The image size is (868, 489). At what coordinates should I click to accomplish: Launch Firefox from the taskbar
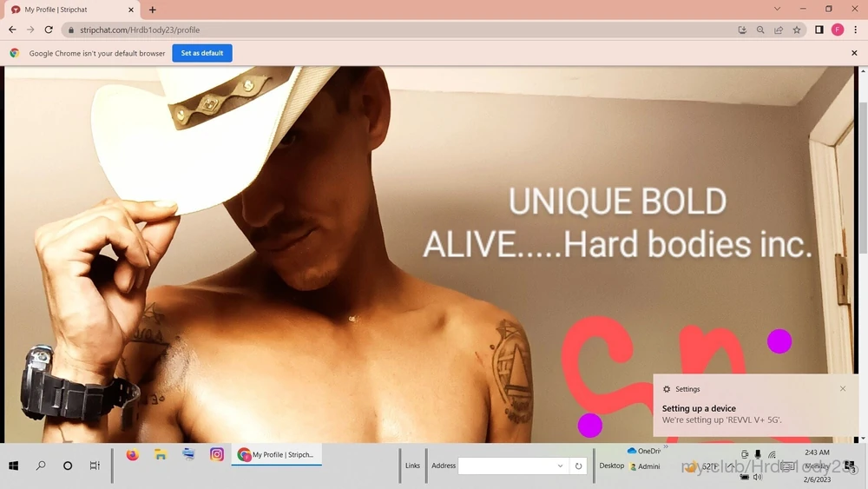132,454
